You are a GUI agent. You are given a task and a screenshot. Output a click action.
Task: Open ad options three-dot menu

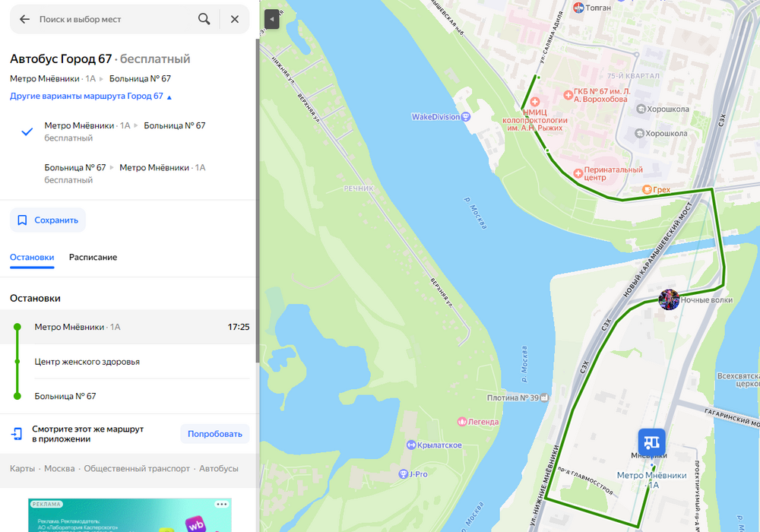click(x=222, y=505)
